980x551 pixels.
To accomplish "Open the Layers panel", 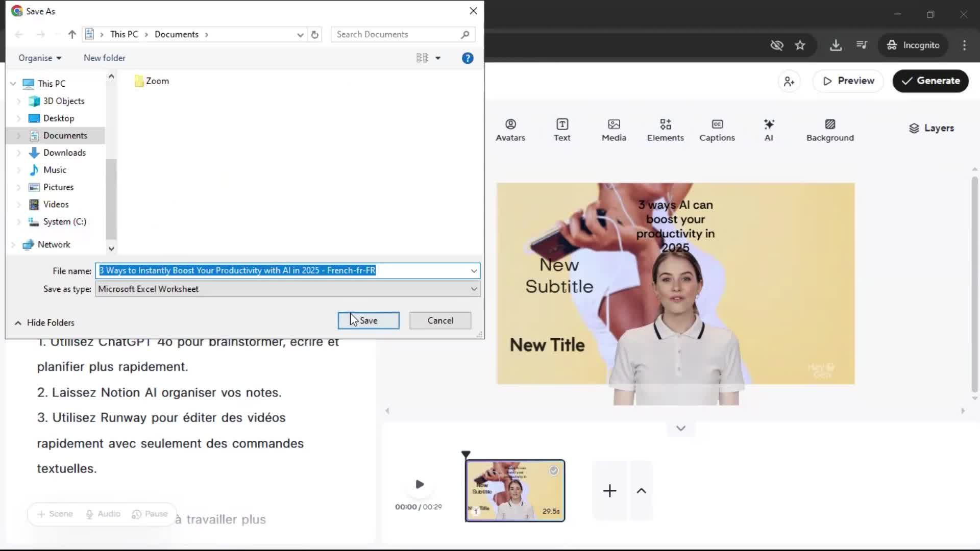I will tap(931, 128).
